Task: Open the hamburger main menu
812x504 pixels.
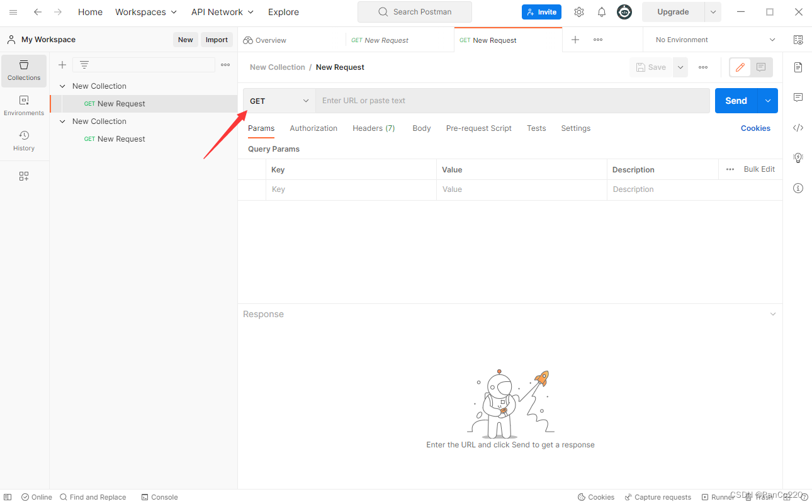Action: click(x=13, y=12)
